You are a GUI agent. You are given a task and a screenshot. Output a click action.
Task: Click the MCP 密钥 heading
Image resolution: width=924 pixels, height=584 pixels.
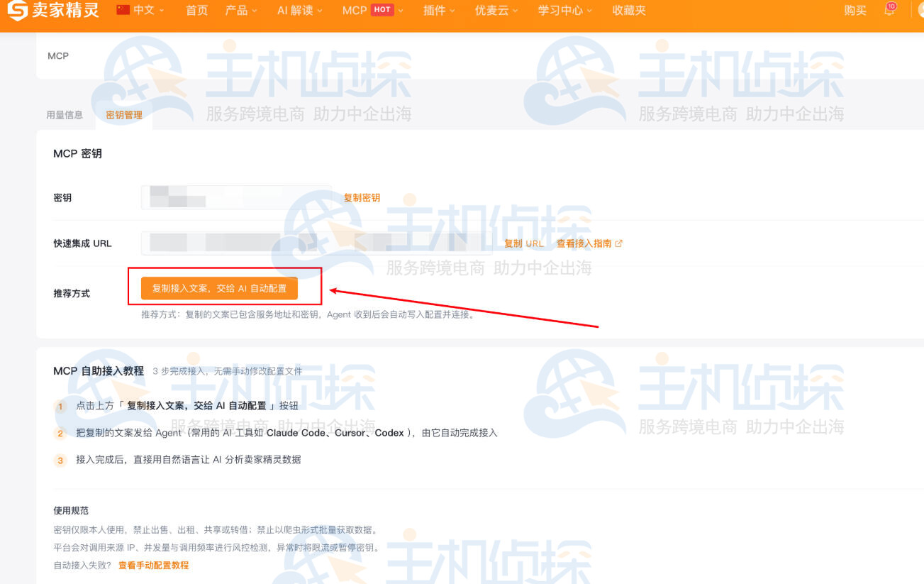pos(77,153)
